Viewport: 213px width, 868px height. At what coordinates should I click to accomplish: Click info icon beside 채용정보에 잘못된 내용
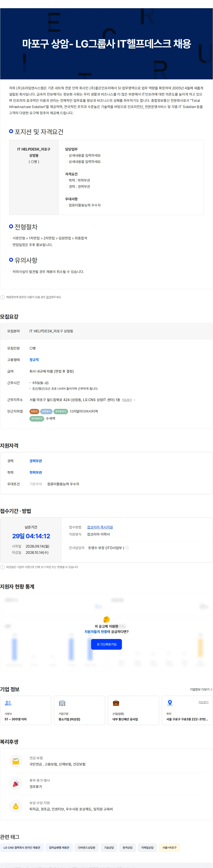point(3,297)
